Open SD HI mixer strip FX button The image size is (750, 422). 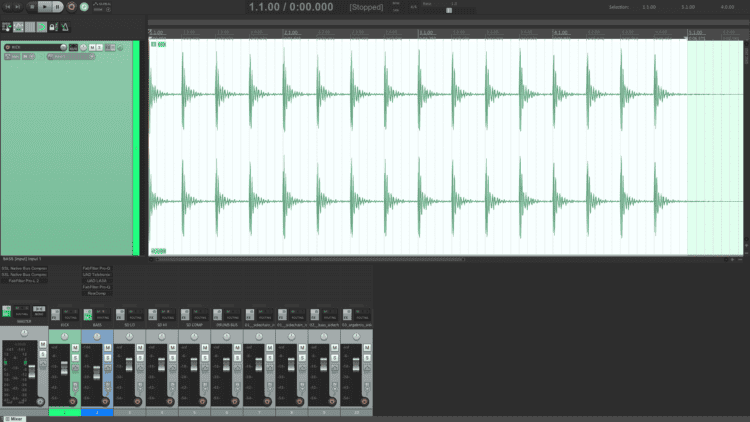tap(153, 314)
